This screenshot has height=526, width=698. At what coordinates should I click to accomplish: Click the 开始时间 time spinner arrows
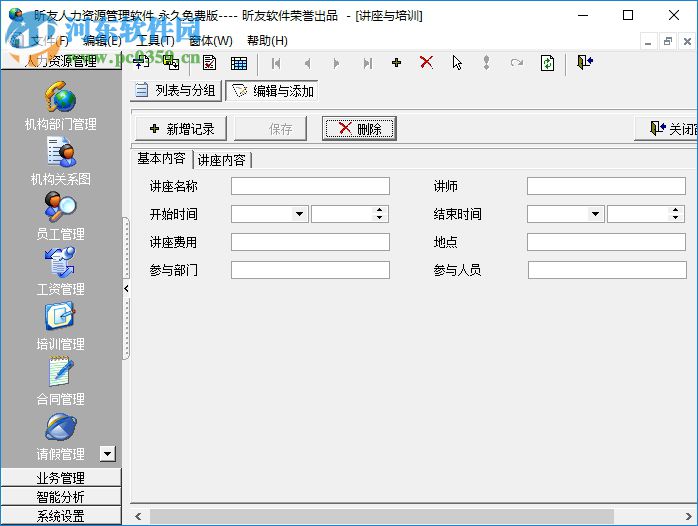(x=379, y=214)
